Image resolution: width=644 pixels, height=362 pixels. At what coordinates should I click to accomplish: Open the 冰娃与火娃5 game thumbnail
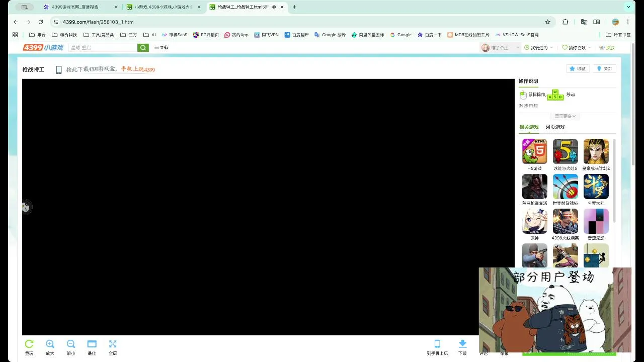565,151
